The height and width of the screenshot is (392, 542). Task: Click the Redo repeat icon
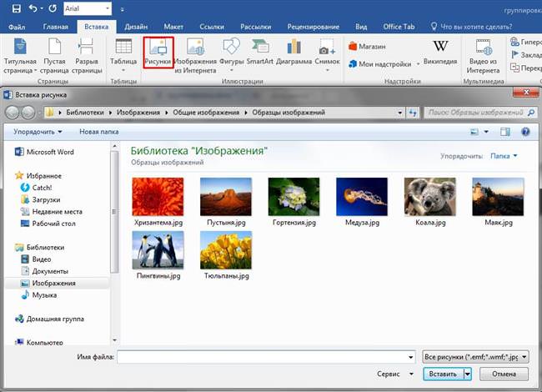pyautogui.click(x=53, y=8)
